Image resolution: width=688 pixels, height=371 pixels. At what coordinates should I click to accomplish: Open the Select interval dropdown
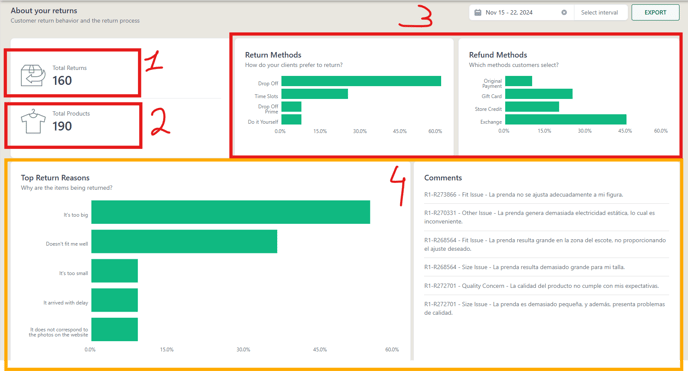click(x=599, y=13)
